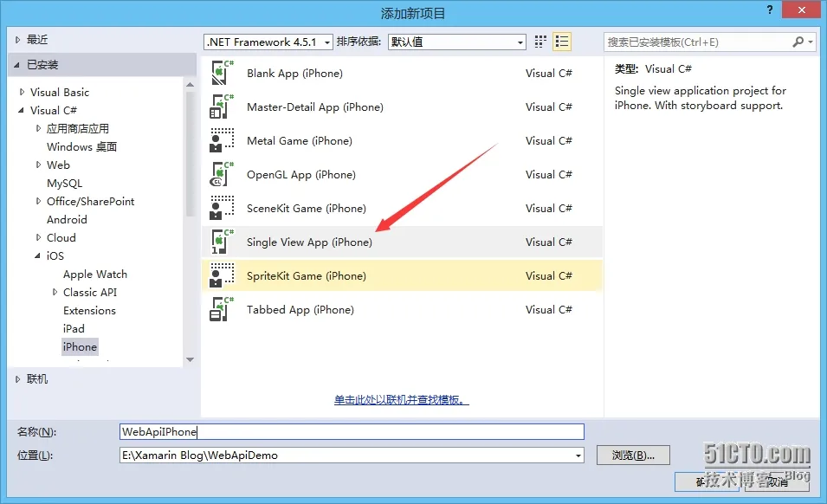Viewport: 827px width, 504px height.
Task: Select iPhone category in tree
Action: pyautogui.click(x=80, y=347)
